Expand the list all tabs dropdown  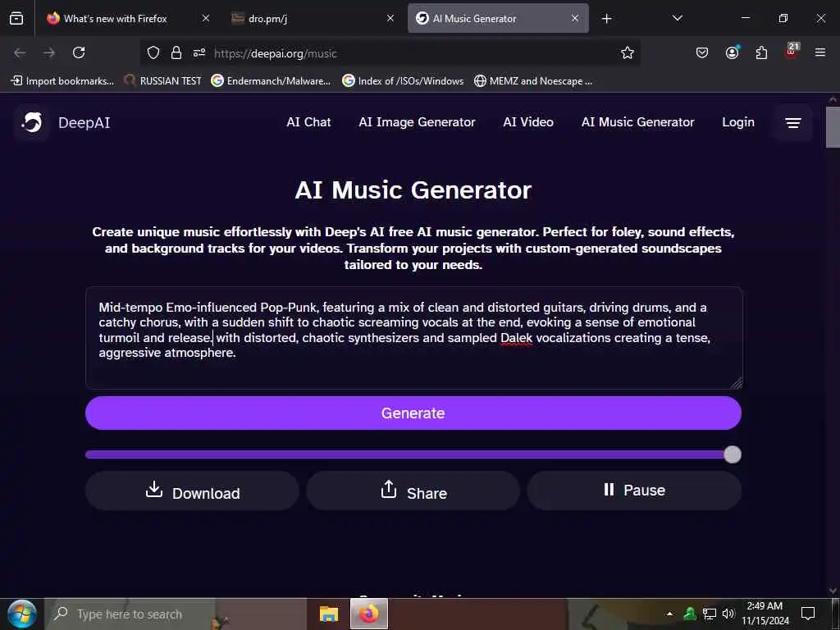click(x=677, y=18)
